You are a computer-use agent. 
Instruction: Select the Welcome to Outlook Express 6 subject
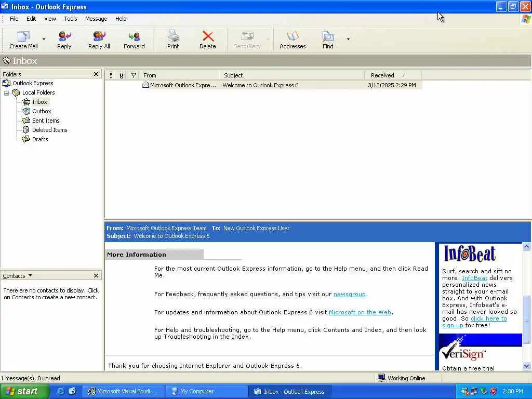[260, 85]
